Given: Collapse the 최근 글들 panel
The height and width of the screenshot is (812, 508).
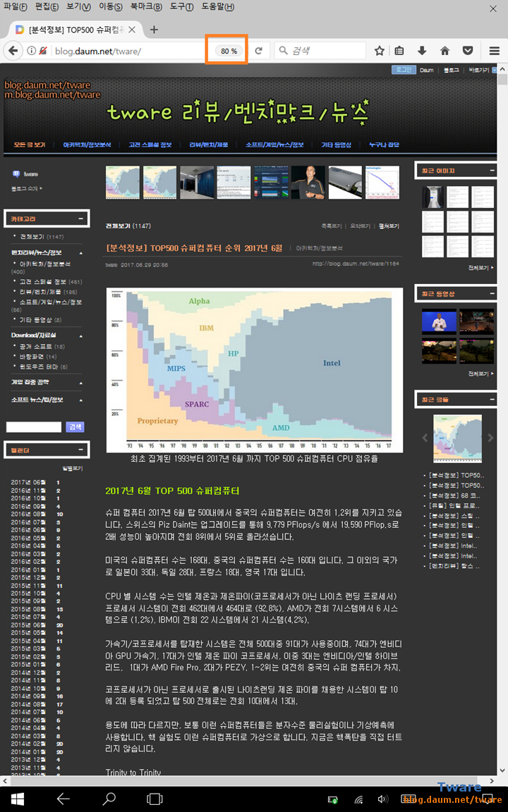Looking at the screenshot, I should (491, 400).
